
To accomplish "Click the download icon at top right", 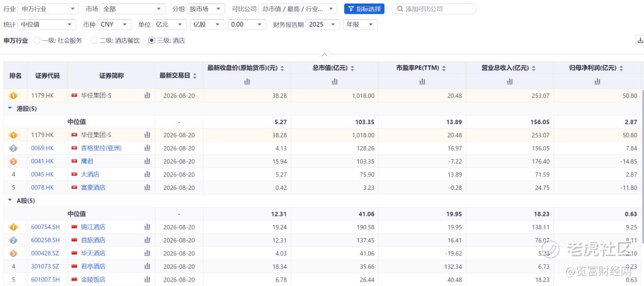I will (x=640, y=41).
